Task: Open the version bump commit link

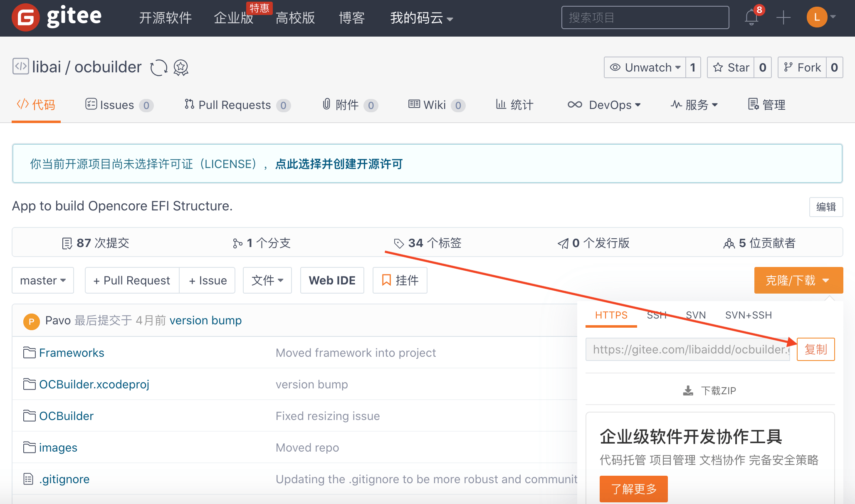Action: [205, 321]
